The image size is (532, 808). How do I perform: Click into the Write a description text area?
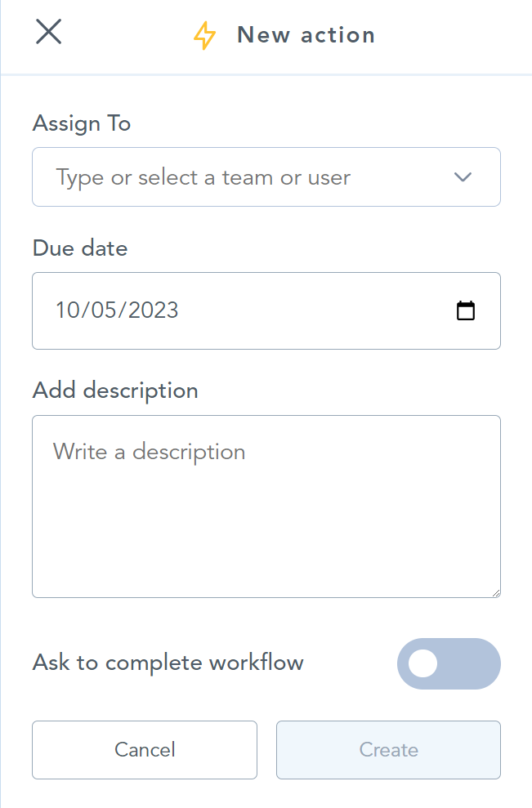[266, 507]
